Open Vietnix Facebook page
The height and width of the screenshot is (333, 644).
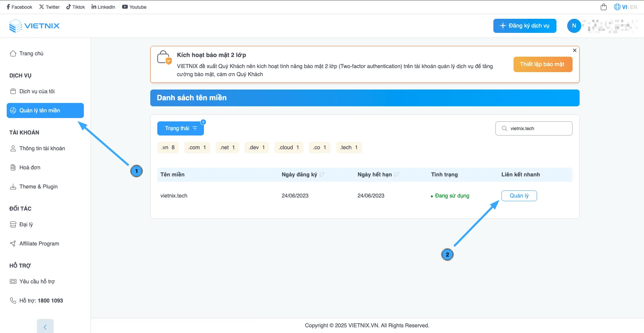(19, 7)
